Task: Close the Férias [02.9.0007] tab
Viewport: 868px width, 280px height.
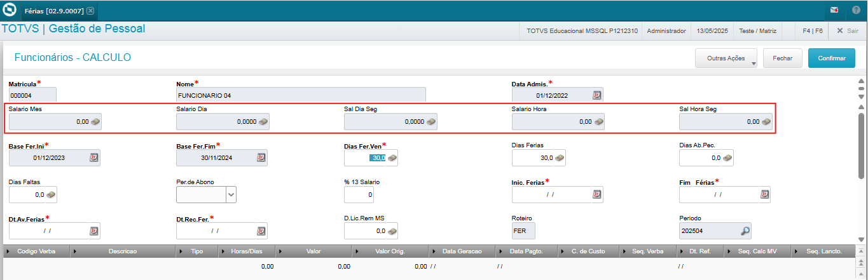Action: pyautogui.click(x=90, y=11)
